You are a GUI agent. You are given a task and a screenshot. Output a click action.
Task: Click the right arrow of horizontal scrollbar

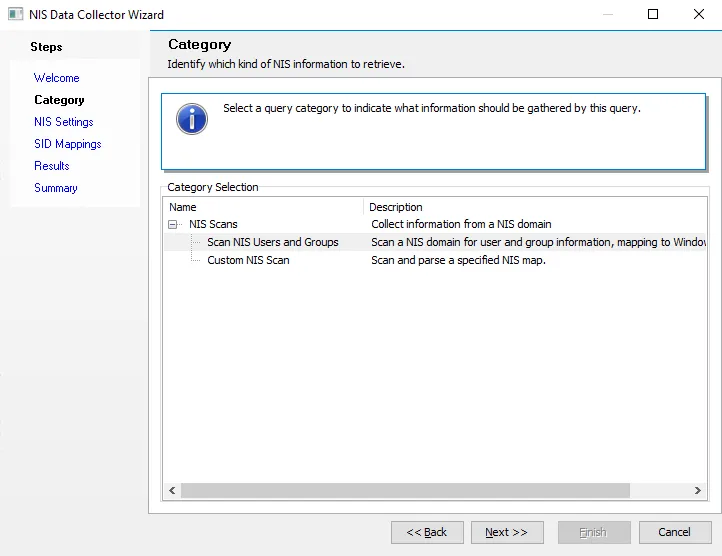[697, 491]
